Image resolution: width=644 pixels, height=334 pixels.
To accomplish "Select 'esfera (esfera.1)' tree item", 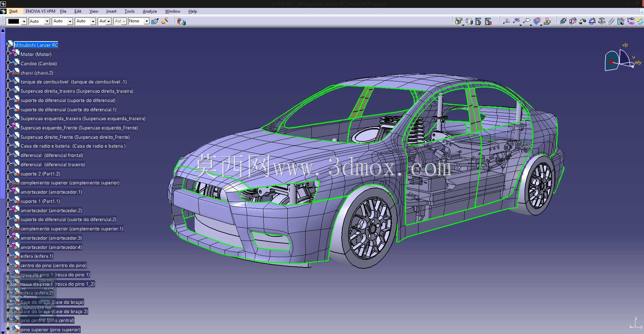I will pos(37,256).
